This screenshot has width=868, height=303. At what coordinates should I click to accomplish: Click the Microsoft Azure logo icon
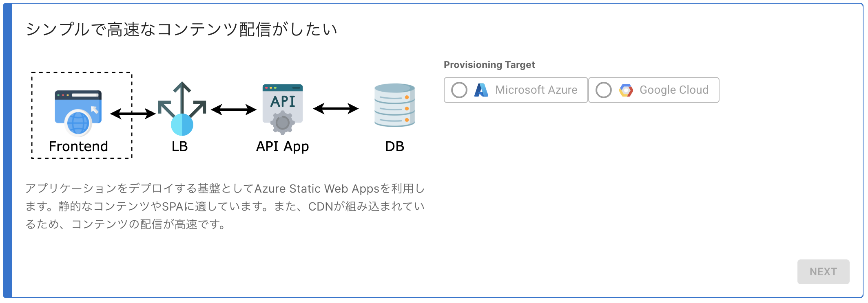pyautogui.click(x=481, y=90)
